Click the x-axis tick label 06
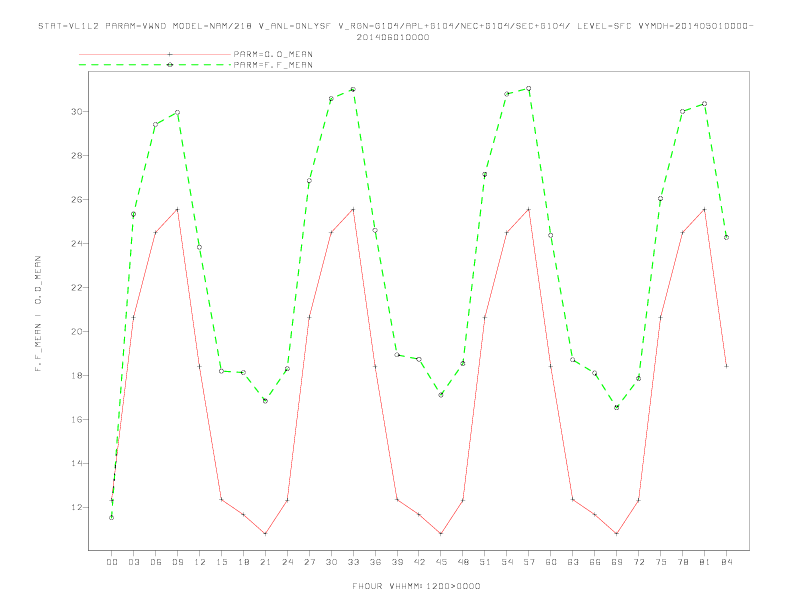Viewport: 792px width, 612px height. click(x=156, y=562)
